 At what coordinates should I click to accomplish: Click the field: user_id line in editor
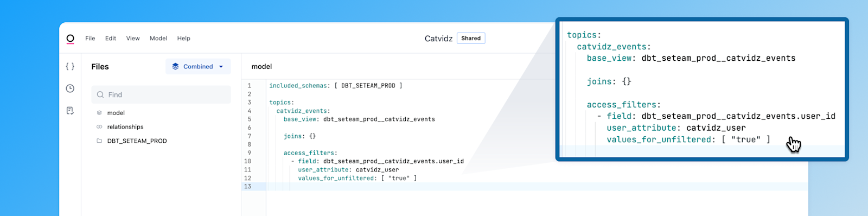[378, 161]
